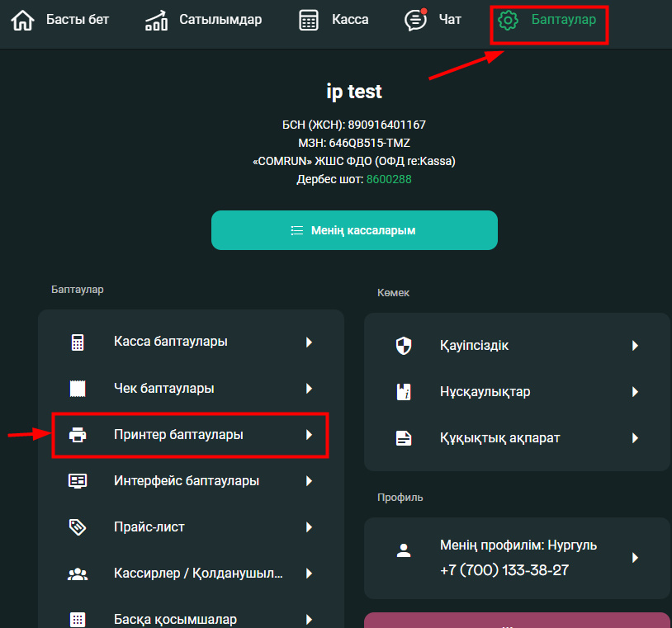Click the chat bubble icon with notification dot
The image size is (672, 628).
416,20
